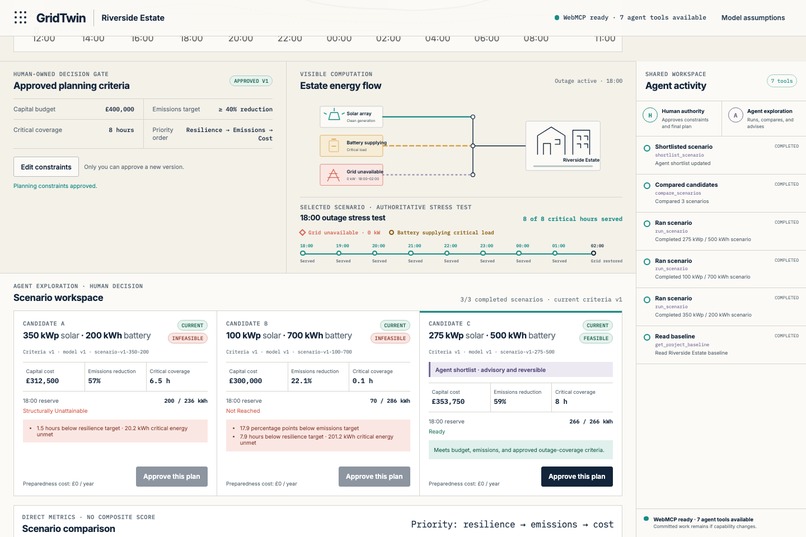Click the Agent shortlist advisory banner
Image resolution: width=806 pixels, height=537 pixels.
(521, 369)
